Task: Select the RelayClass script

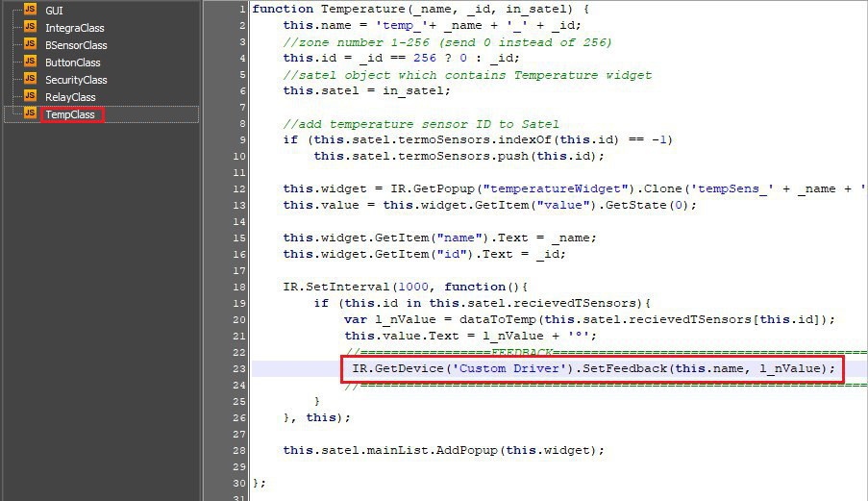Action: 70,97
